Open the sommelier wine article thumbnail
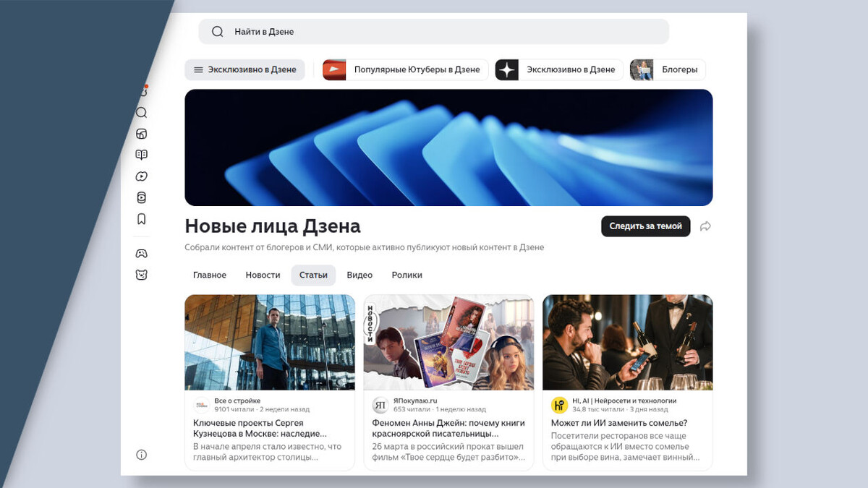Screen dimensions: 868x488 coord(628,342)
